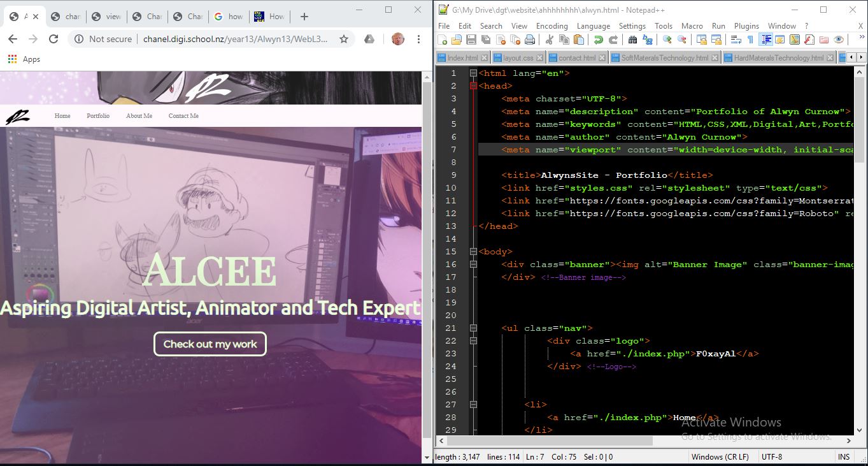Toggle the Show Indent Guide button
The width and height of the screenshot is (868, 466).
tap(765, 40)
